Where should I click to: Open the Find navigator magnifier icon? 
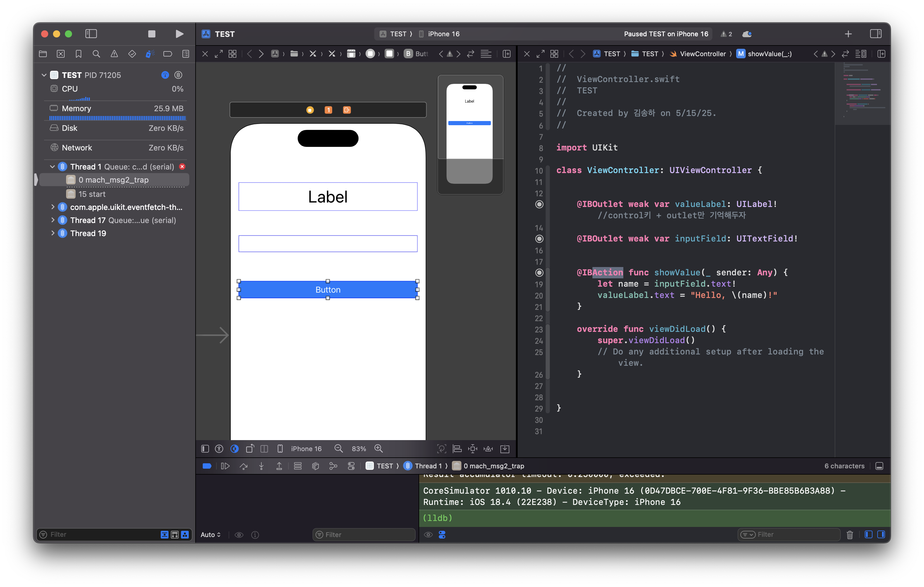click(96, 54)
